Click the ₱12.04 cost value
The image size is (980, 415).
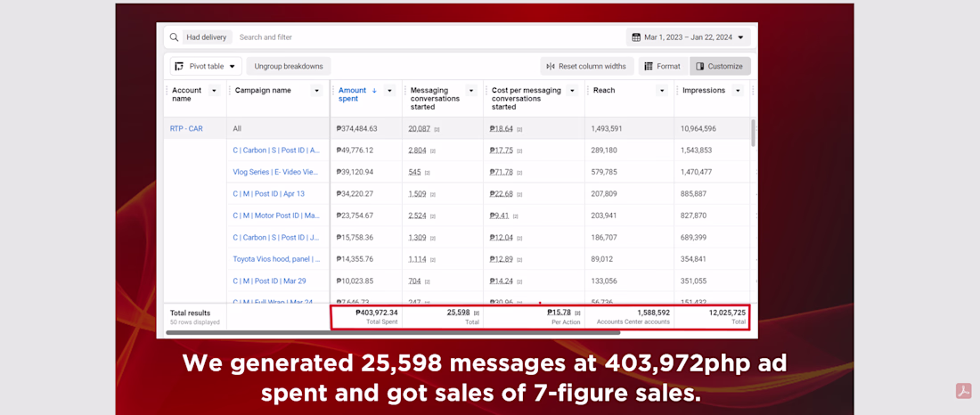(x=502, y=238)
